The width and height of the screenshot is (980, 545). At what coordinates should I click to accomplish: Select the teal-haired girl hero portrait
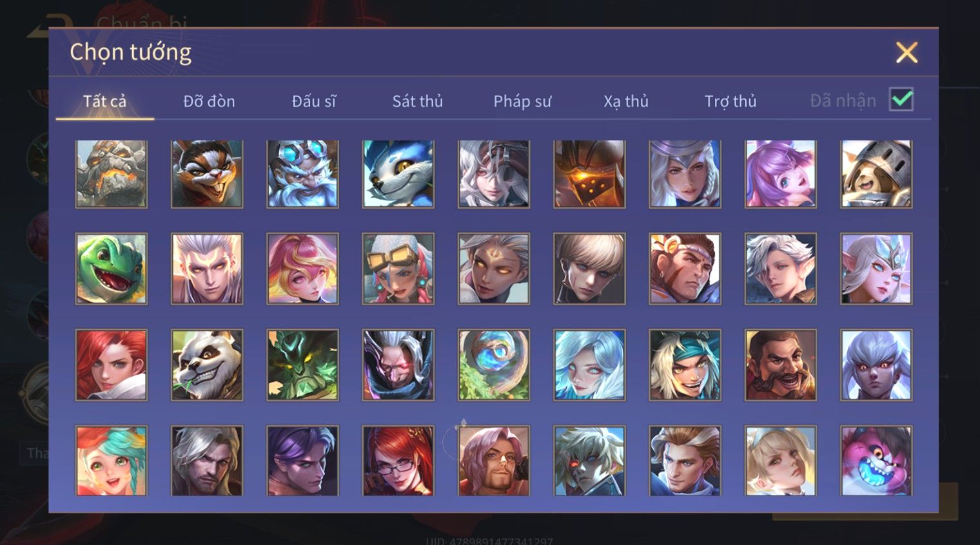[112, 461]
